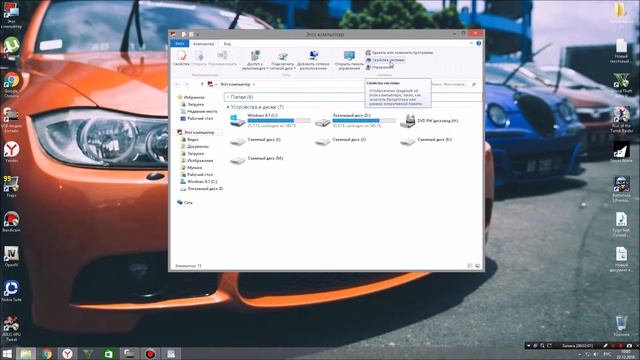The width and height of the screenshot is (640, 360).
Task: Collapse the ribbon with the chevron
Action: click(x=471, y=43)
